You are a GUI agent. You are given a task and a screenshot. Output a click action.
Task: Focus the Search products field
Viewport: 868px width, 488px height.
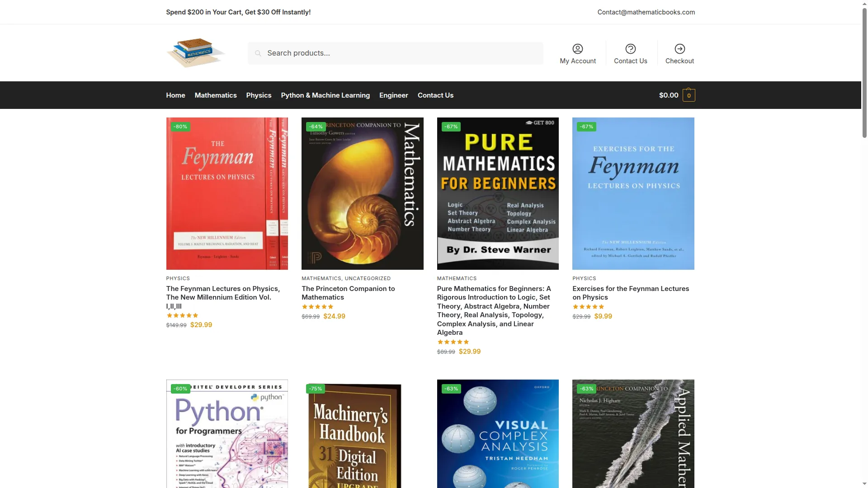(x=396, y=53)
